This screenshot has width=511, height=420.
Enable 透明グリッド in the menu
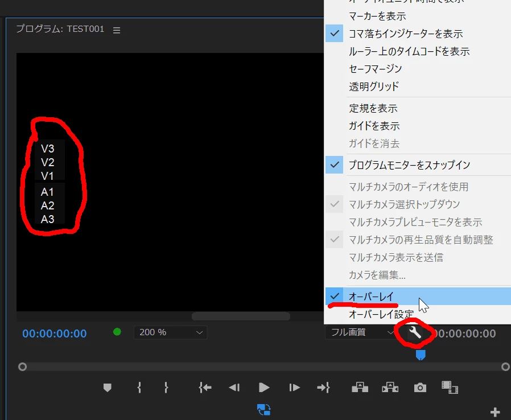click(418, 87)
